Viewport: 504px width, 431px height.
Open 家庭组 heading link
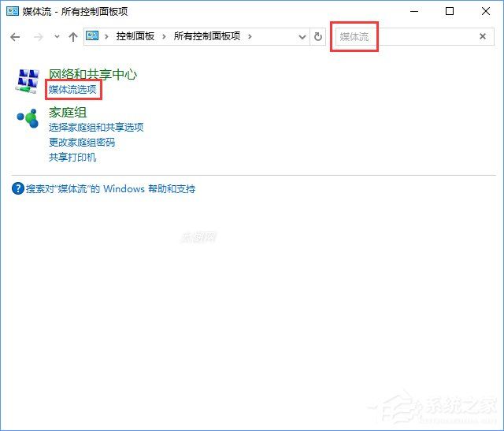click(68, 112)
